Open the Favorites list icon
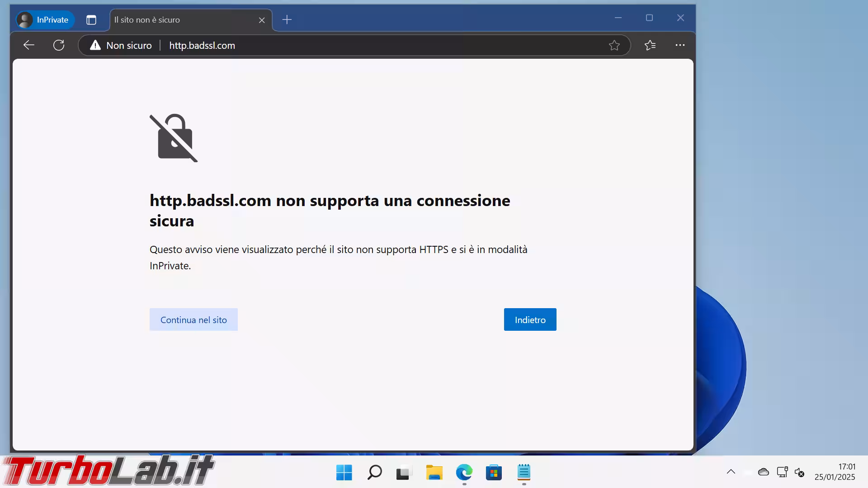The image size is (868, 488). click(650, 45)
